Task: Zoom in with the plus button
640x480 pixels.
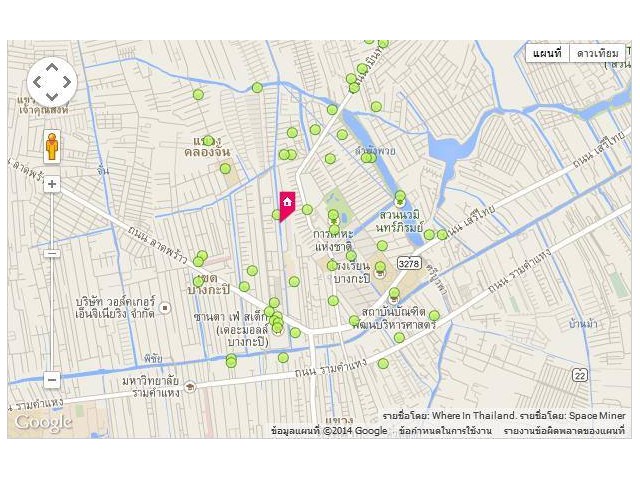Action: click(x=52, y=184)
